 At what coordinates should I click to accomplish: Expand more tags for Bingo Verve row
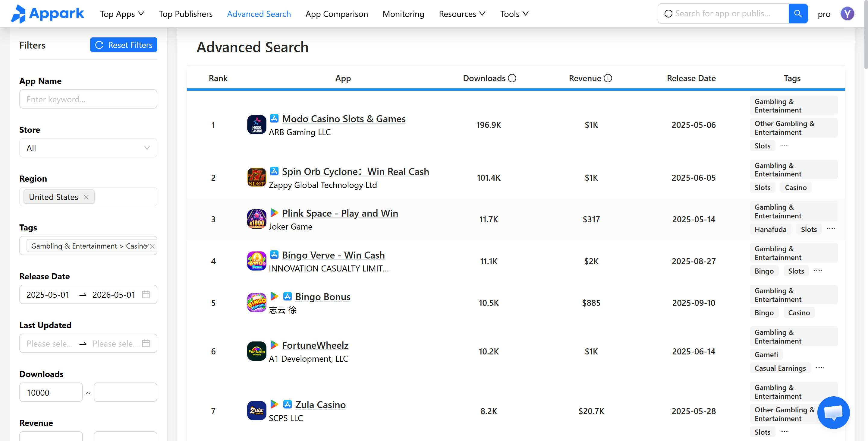[818, 270]
